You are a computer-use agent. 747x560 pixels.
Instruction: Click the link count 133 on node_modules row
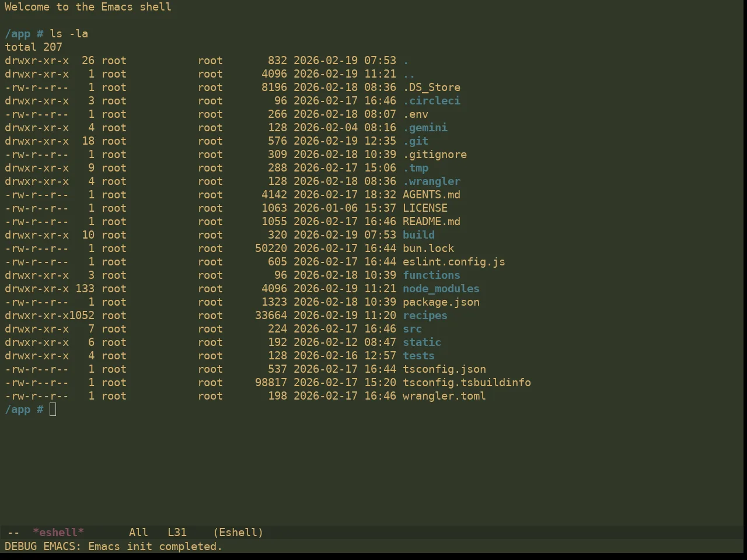tap(85, 289)
